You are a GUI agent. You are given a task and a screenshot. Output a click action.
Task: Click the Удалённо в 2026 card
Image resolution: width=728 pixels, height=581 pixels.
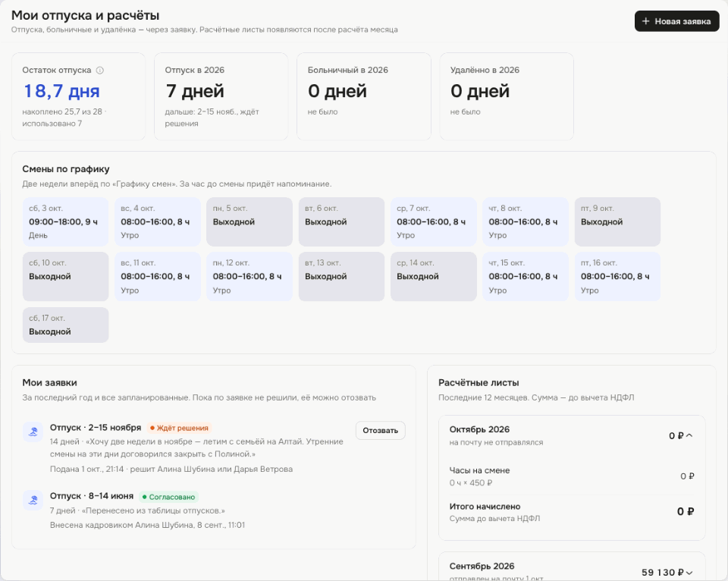click(507, 96)
